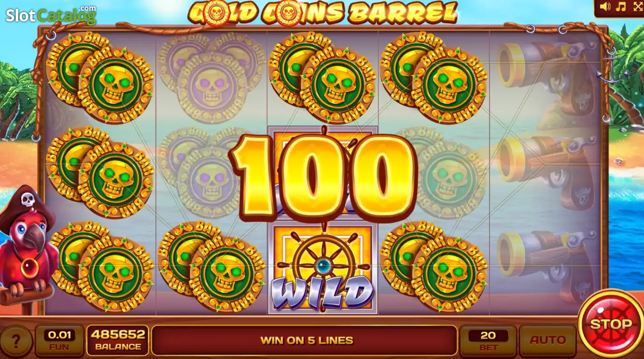Image resolution: width=644 pixels, height=359 pixels.
Task: Open the bet selector showing 20
Action: [488, 340]
